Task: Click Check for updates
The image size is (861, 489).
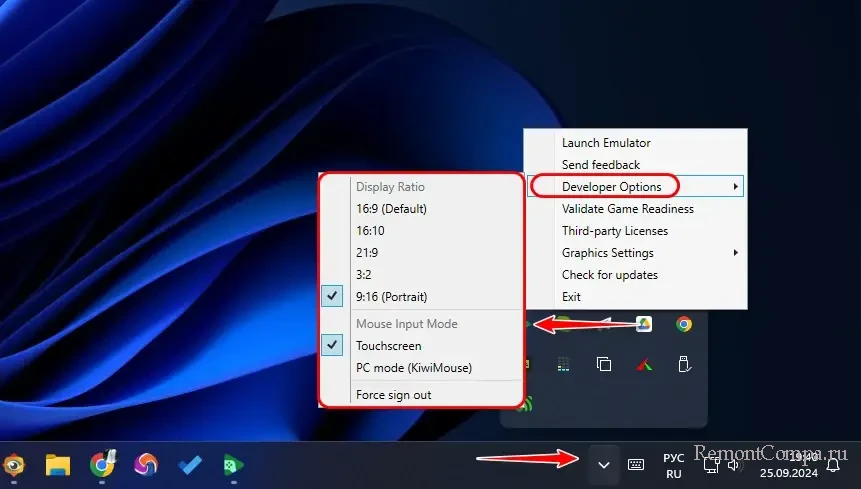Action: (x=609, y=275)
